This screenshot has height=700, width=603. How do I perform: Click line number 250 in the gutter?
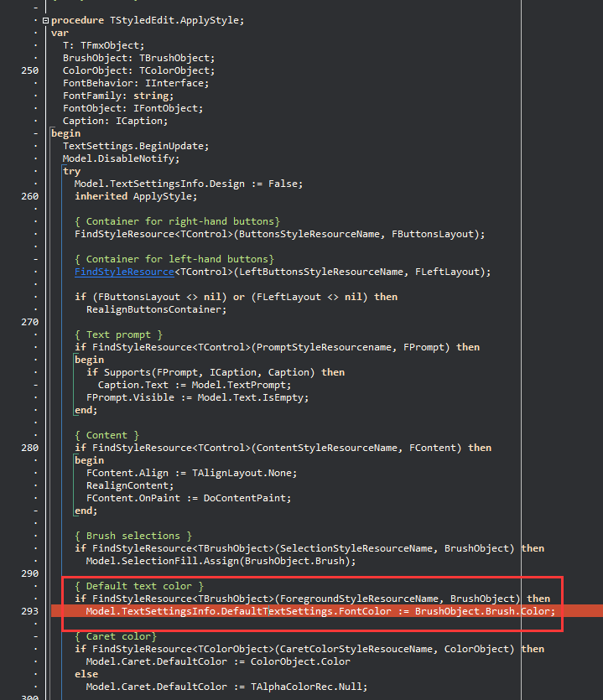30,70
